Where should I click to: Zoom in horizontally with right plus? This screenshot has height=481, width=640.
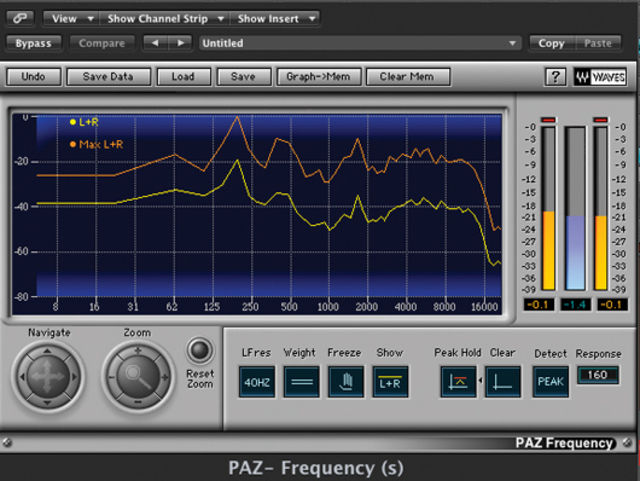[164, 377]
